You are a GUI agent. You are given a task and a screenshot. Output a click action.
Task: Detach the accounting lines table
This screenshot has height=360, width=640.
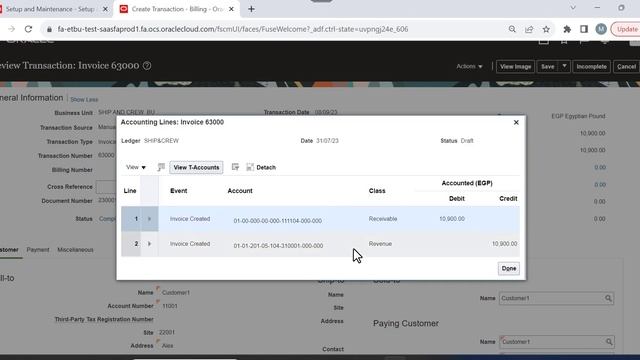261,167
